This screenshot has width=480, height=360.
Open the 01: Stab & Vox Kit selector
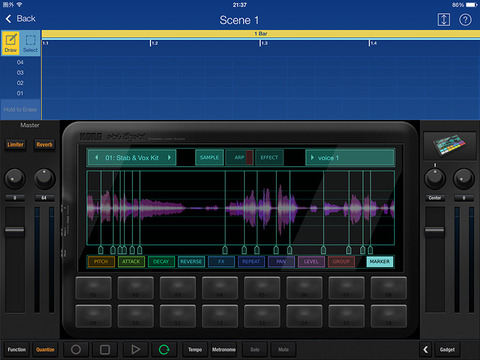pos(132,158)
